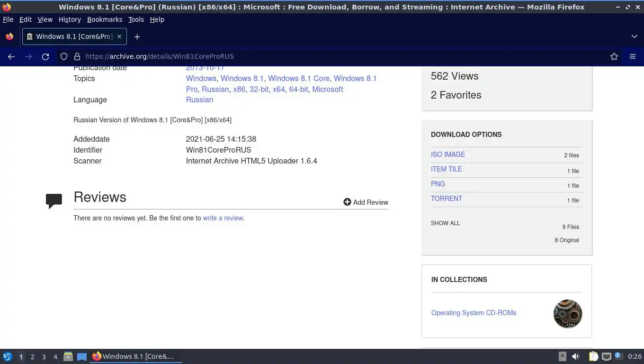Click the network tray icon
644x364 pixels.
click(606, 356)
